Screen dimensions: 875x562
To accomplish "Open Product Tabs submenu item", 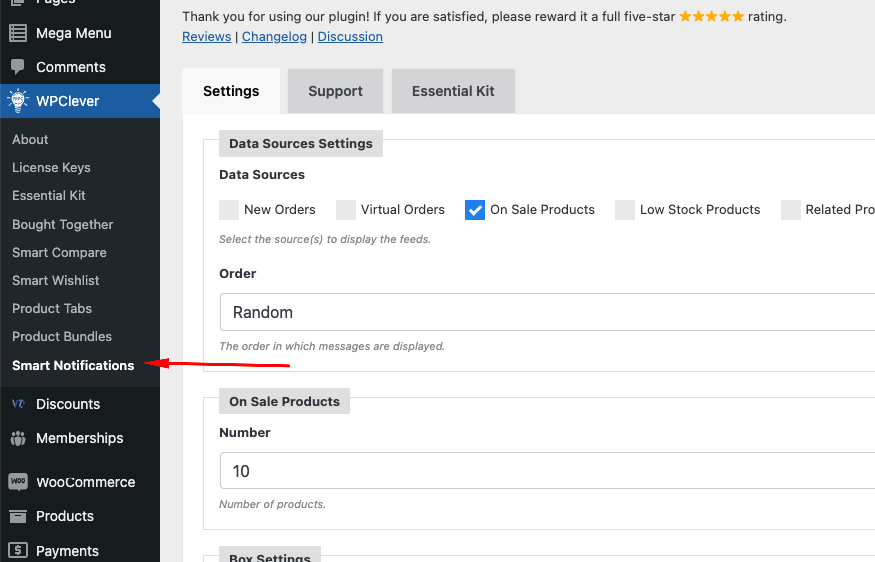I will click(52, 308).
